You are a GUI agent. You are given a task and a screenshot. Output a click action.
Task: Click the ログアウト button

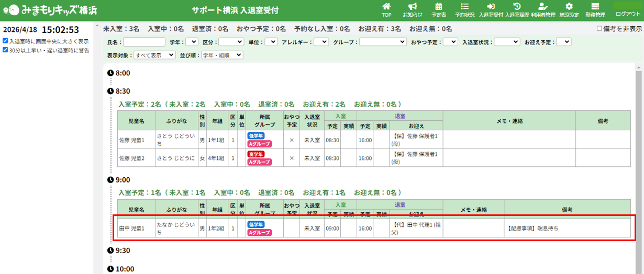pos(627,9)
